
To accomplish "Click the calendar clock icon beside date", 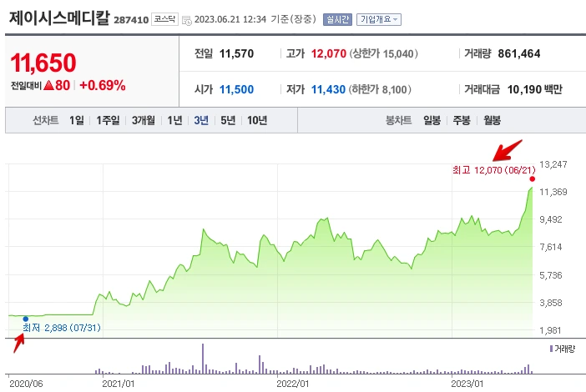I will tap(186, 21).
